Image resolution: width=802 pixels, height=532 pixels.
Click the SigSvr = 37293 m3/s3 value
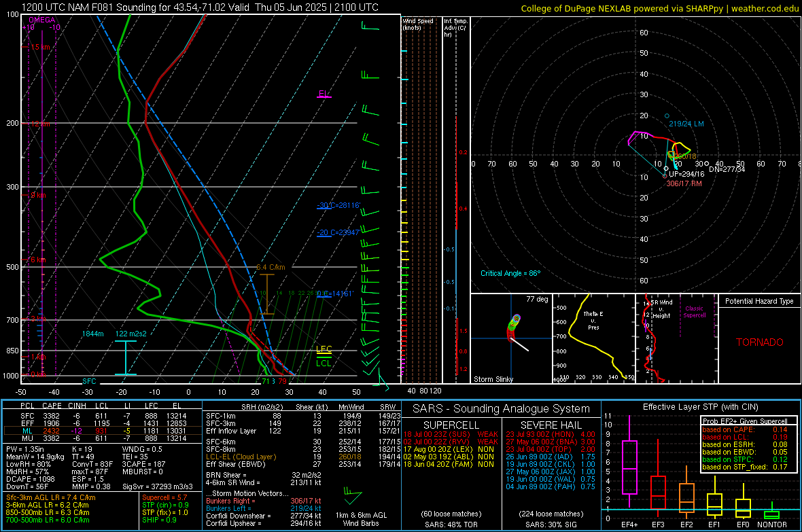pos(158,487)
